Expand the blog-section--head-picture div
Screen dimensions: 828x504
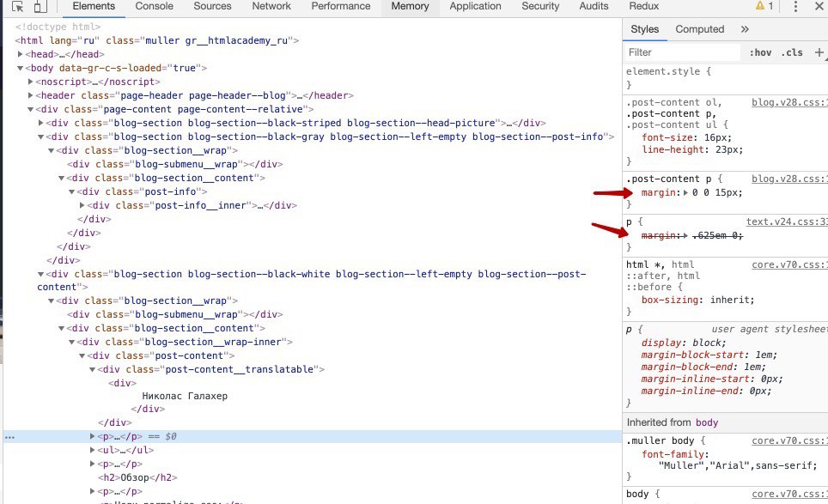[x=40, y=123]
